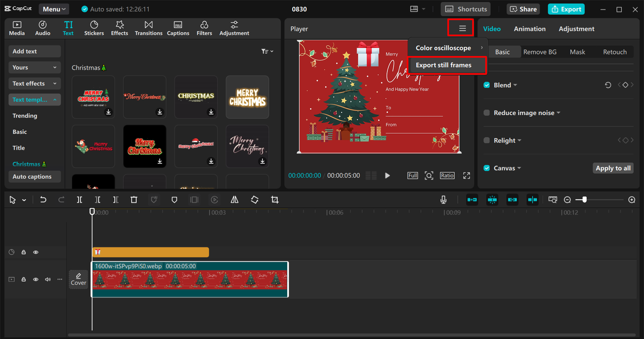Click the Crop icon in timeline toolbar

[x=275, y=200]
